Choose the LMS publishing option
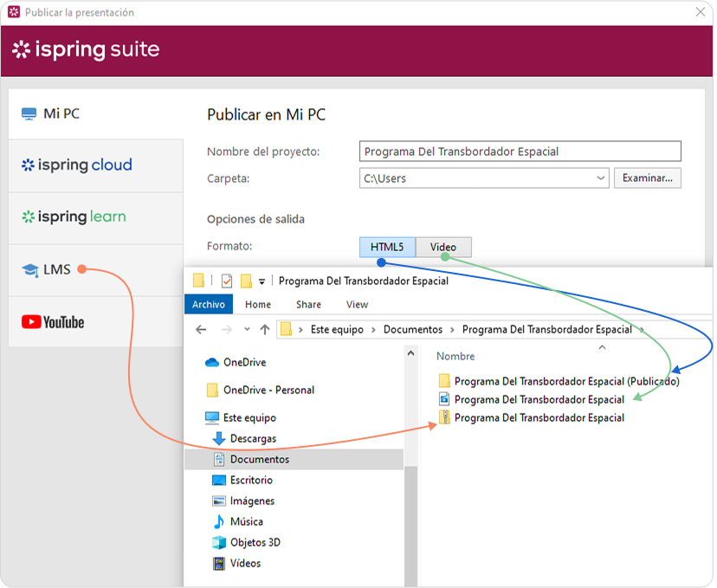 tap(95, 270)
